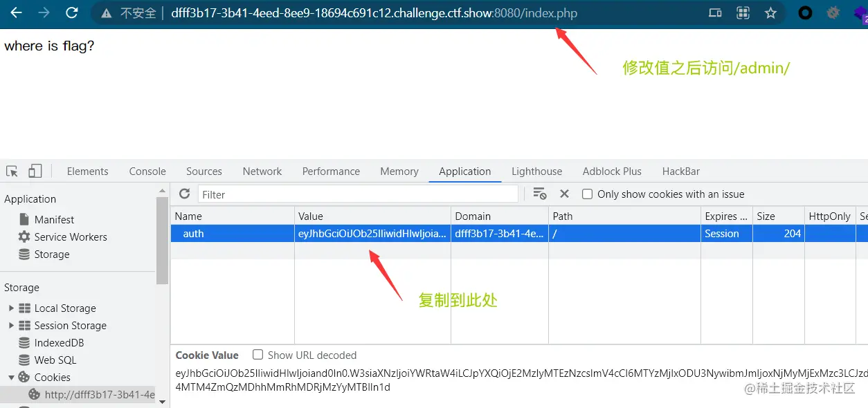Screen dimensions: 868x408
Task: Open the Adblock Plus tab
Action: pos(612,171)
